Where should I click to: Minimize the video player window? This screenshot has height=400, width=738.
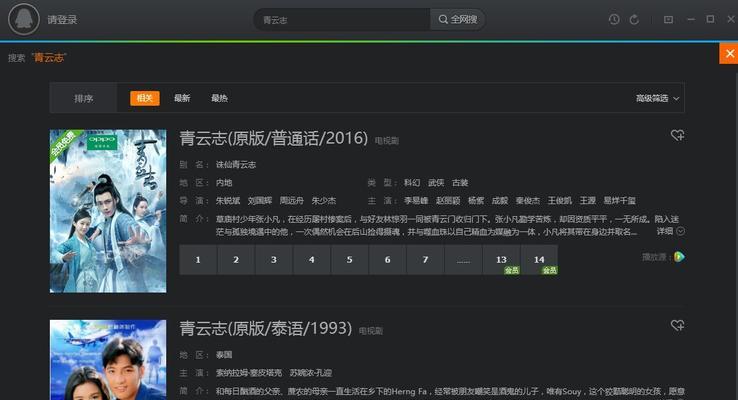(690, 19)
